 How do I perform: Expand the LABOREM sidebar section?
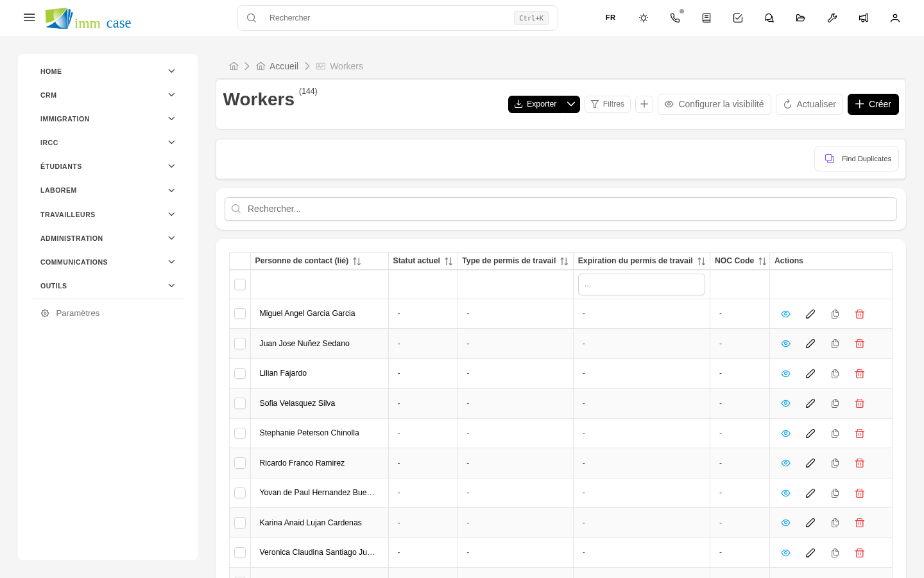pos(107,190)
